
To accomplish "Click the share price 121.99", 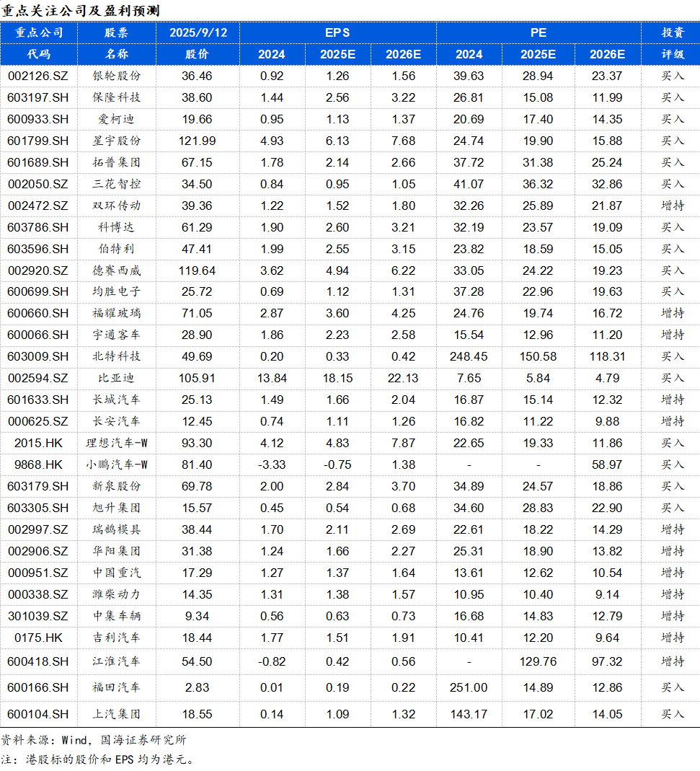I will point(197,141).
